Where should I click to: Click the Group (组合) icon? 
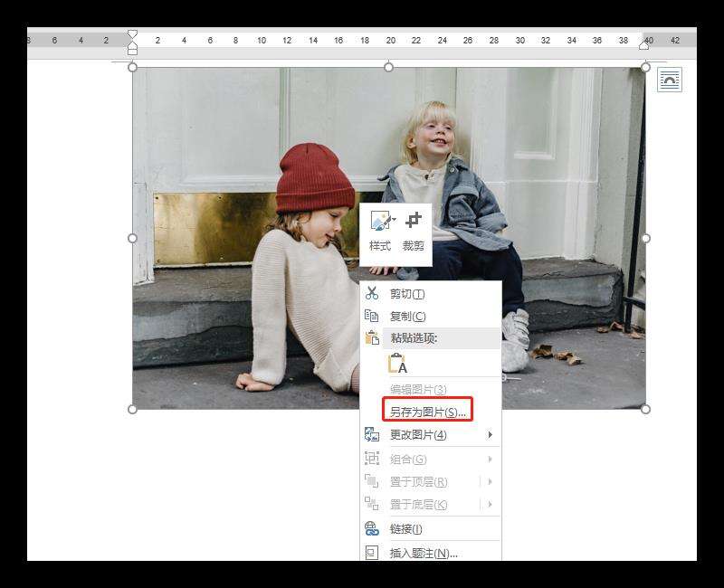pyautogui.click(x=372, y=459)
